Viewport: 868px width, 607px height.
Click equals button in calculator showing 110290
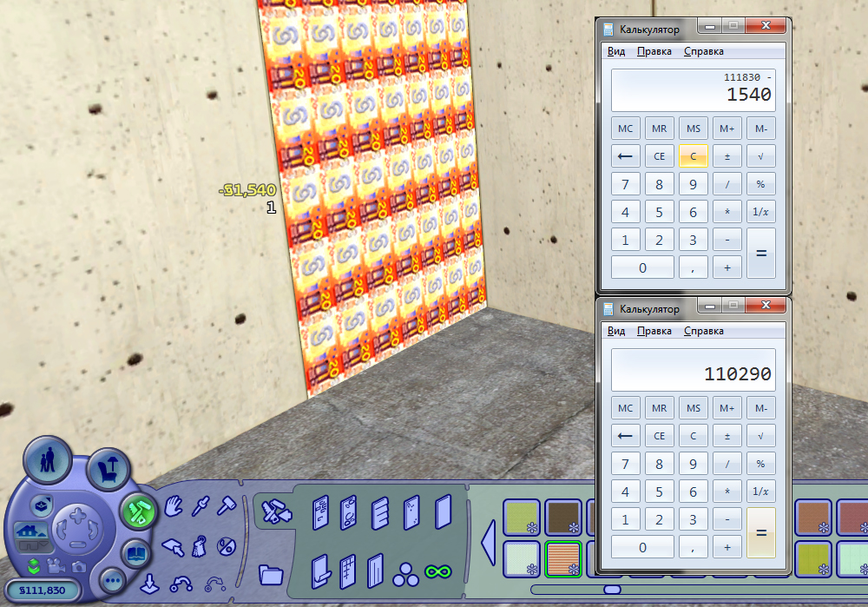(x=761, y=533)
